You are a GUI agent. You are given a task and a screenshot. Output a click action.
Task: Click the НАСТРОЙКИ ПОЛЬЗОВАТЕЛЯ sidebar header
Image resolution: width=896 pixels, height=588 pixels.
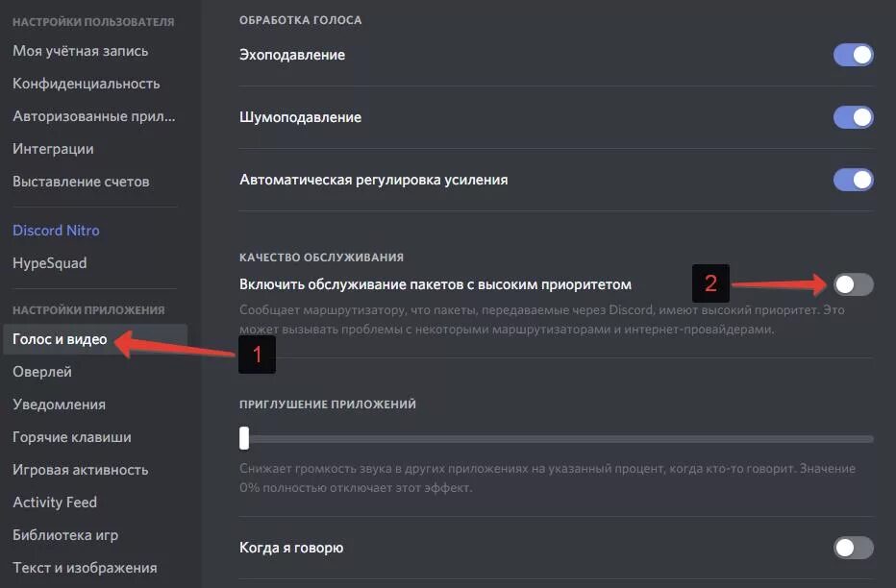coord(93,22)
